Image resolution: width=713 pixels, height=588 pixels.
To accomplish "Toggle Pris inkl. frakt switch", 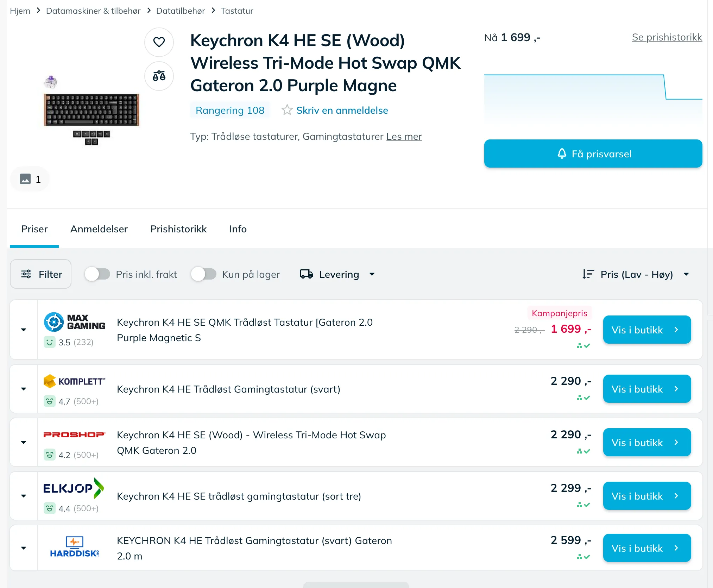I will [x=97, y=274].
